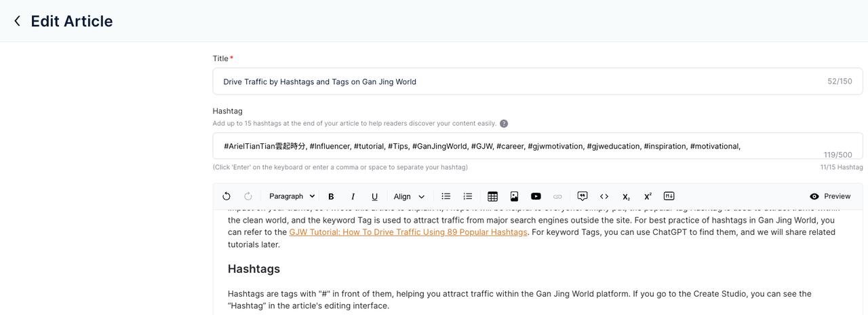The image size is (868, 315).
Task: Click the #GanJingWorld hashtag text
Action: 439,146
